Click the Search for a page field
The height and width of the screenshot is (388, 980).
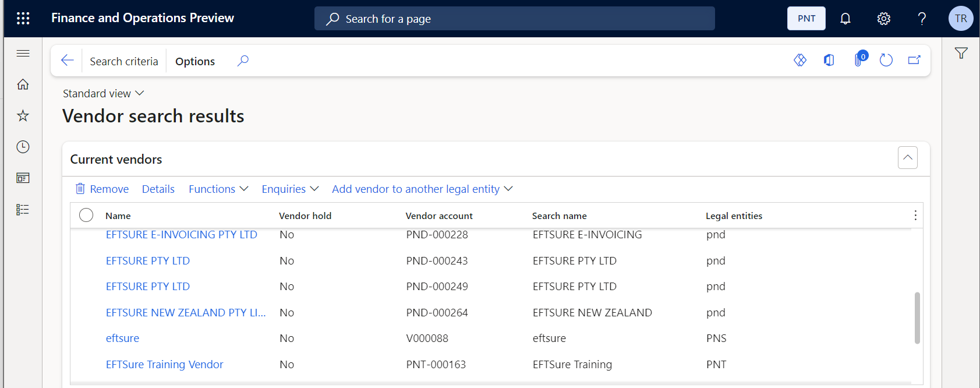click(x=515, y=19)
